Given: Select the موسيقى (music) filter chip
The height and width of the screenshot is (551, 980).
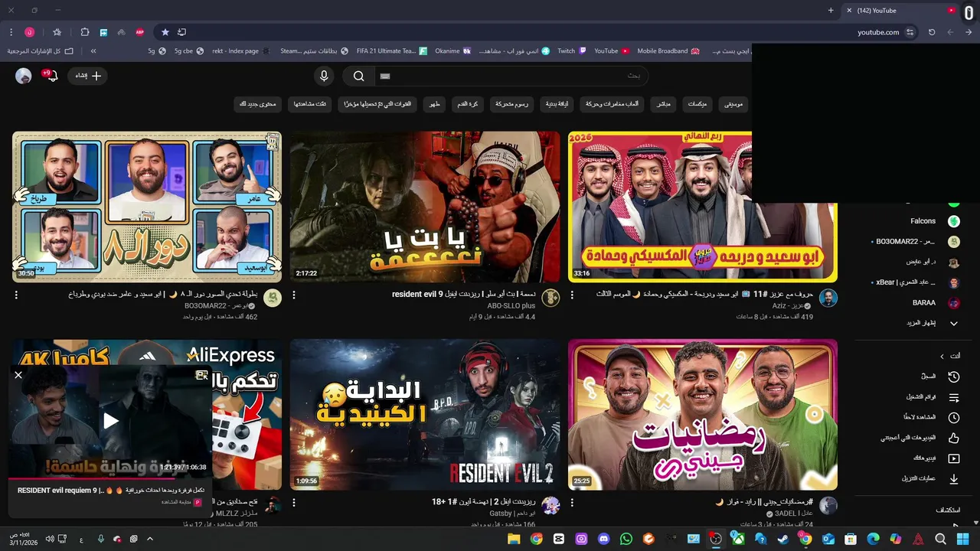Looking at the screenshot, I should pyautogui.click(x=733, y=104).
